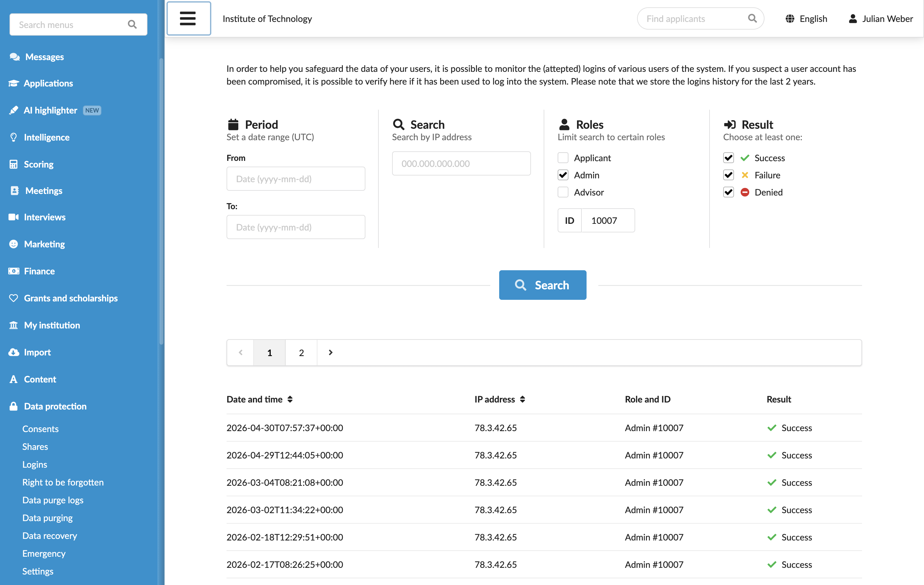This screenshot has height=585, width=924.
Task: Open Emergency submenu link
Action: coord(44,553)
